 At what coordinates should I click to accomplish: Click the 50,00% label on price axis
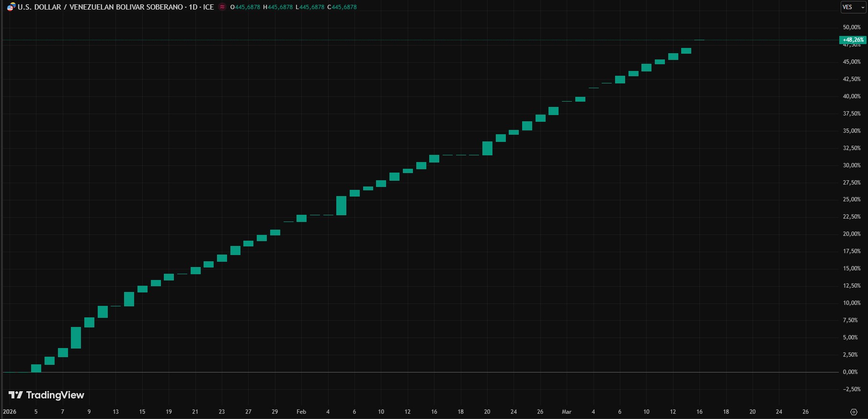[x=852, y=27]
